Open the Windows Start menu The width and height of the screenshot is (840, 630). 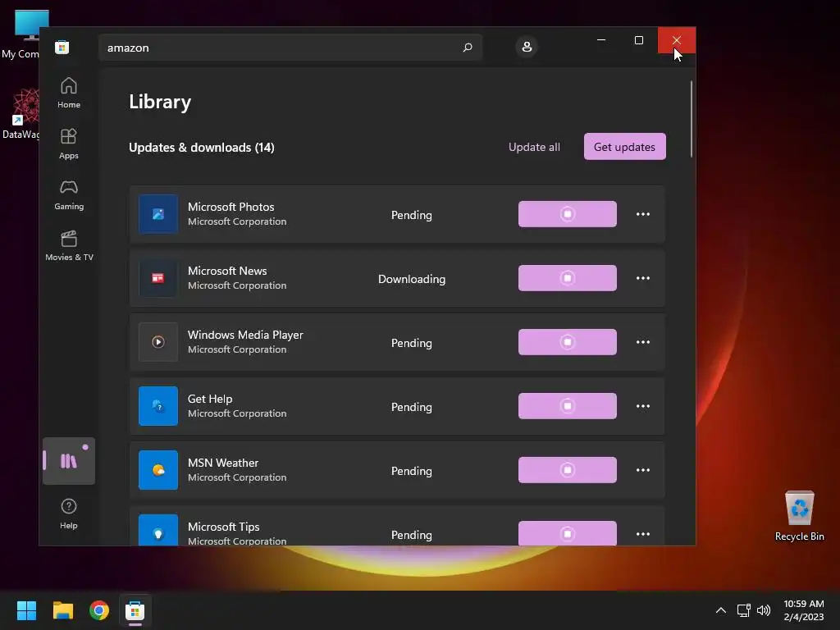(x=26, y=610)
